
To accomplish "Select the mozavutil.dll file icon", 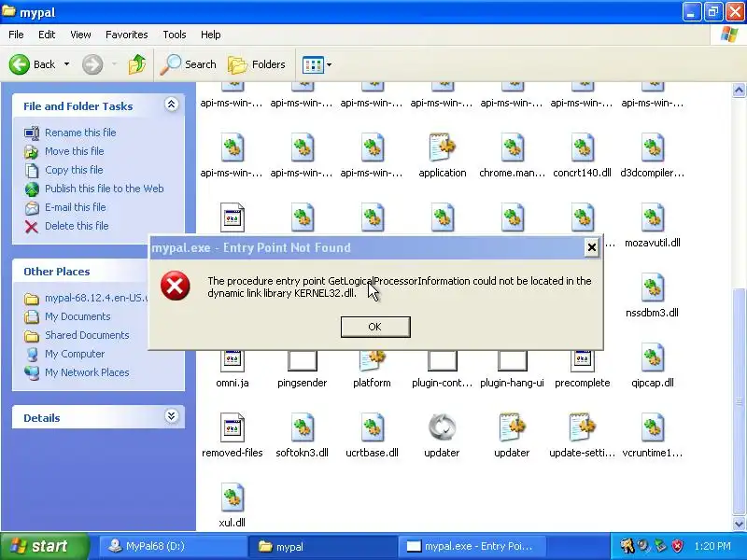I will [652, 217].
